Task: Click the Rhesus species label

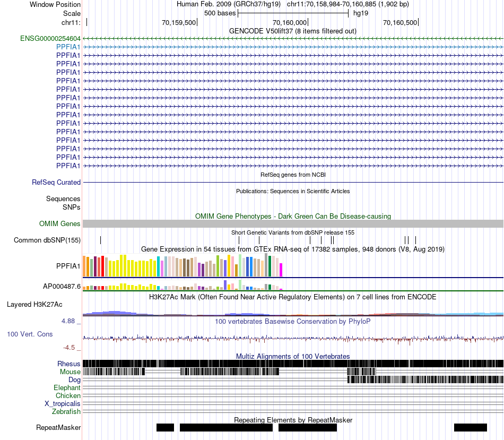Action: [69, 364]
